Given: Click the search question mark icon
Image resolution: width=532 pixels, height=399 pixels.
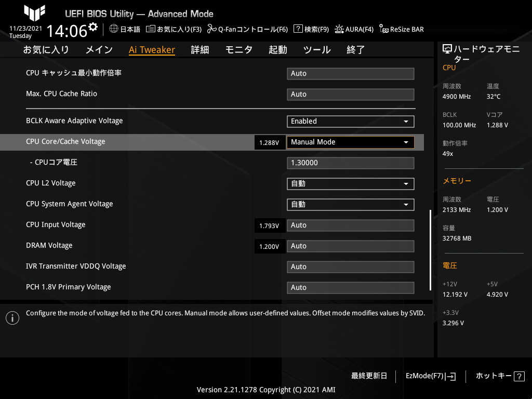Looking at the screenshot, I should pyautogui.click(x=298, y=29).
